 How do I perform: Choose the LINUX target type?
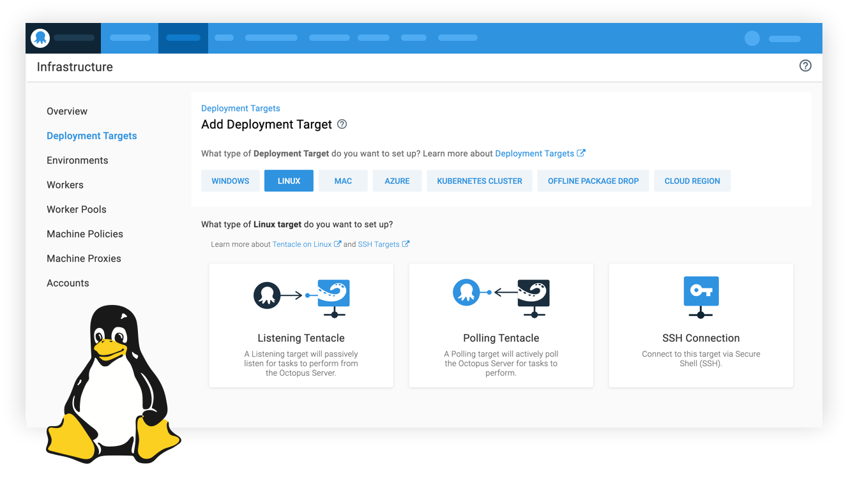289,181
